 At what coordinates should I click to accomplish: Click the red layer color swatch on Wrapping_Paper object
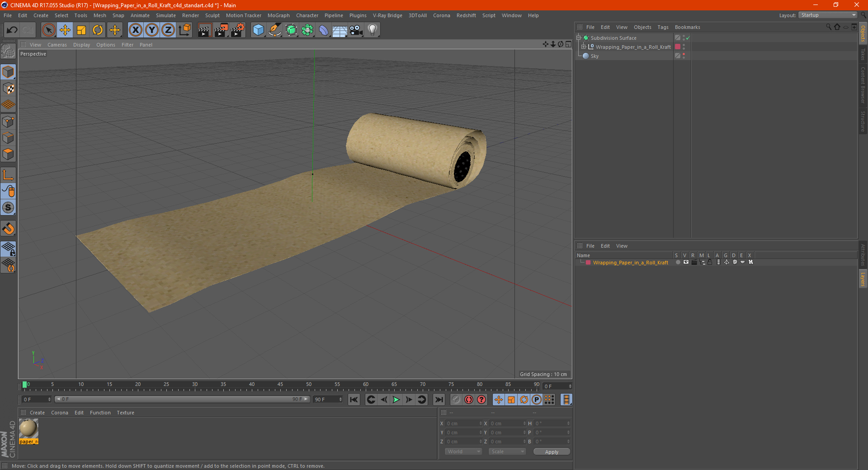(678, 47)
